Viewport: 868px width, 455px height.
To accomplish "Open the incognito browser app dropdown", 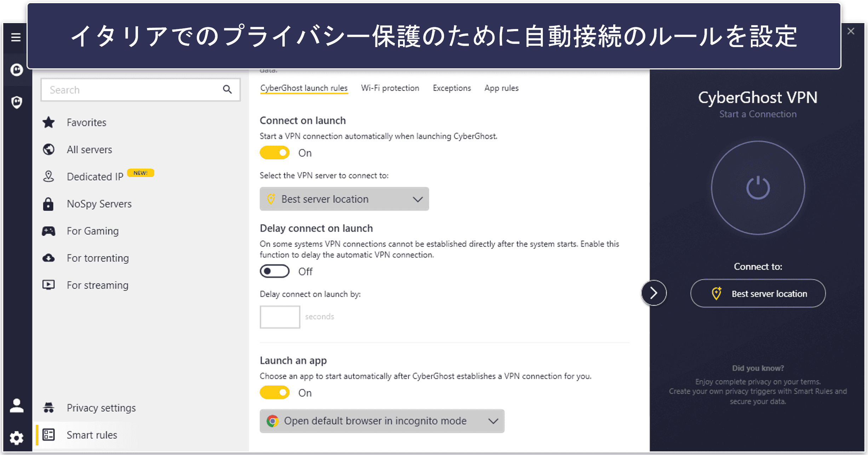I will pos(382,421).
